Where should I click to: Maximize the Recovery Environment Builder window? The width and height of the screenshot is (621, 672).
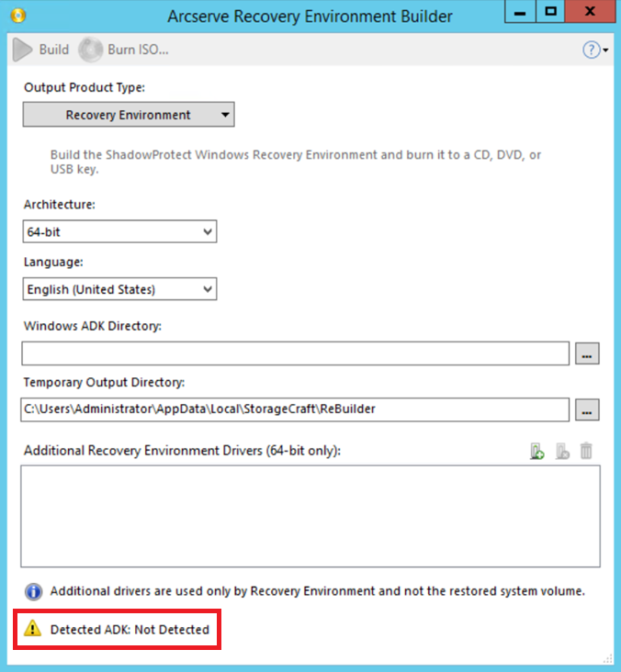(550, 12)
